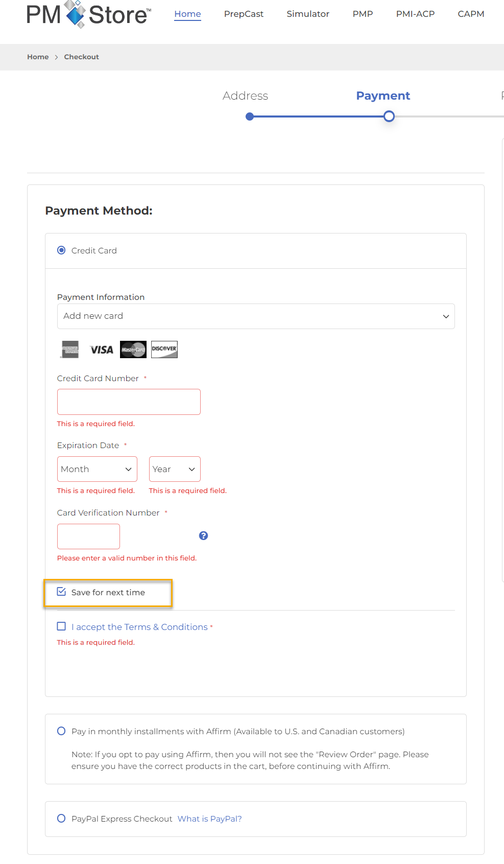Open the What is PayPal? link
504x864 pixels.
click(x=210, y=819)
